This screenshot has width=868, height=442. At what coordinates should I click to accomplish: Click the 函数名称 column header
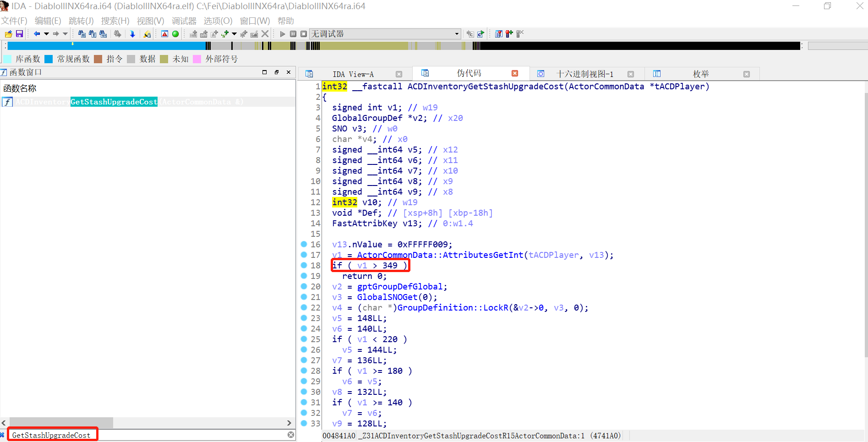(x=20, y=88)
